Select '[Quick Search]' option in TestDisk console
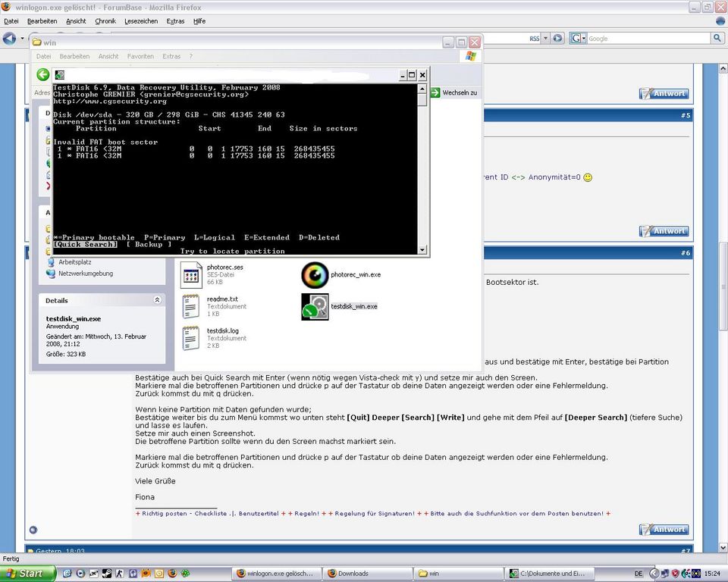 click(x=85, y=244)
